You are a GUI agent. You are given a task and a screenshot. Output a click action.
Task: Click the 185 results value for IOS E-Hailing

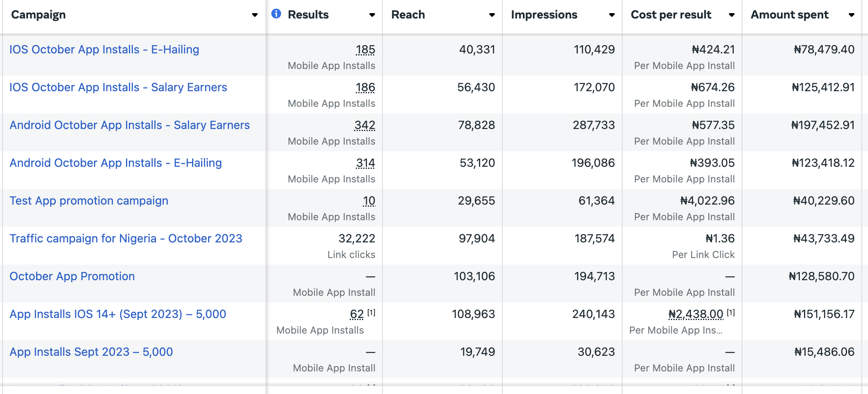point(365,50)
